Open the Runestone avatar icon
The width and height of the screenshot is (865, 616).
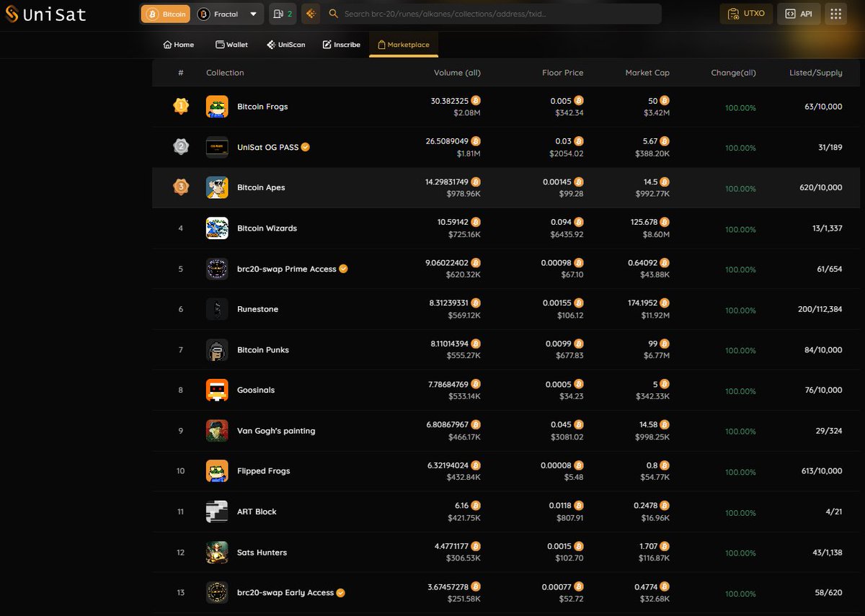(217, 309)
